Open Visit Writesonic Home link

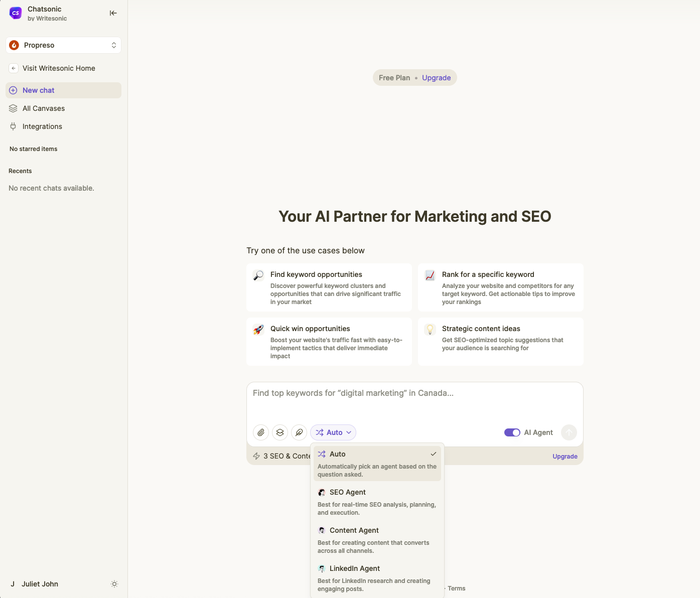pyautogui.click(x=59, y=68)
